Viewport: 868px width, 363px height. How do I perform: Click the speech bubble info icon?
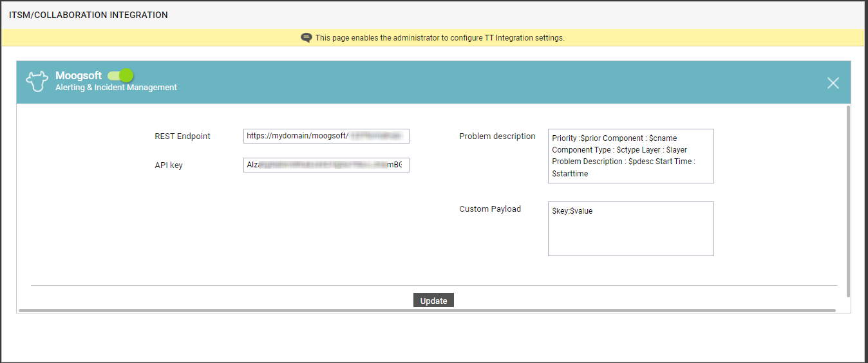tap(307, 38)
